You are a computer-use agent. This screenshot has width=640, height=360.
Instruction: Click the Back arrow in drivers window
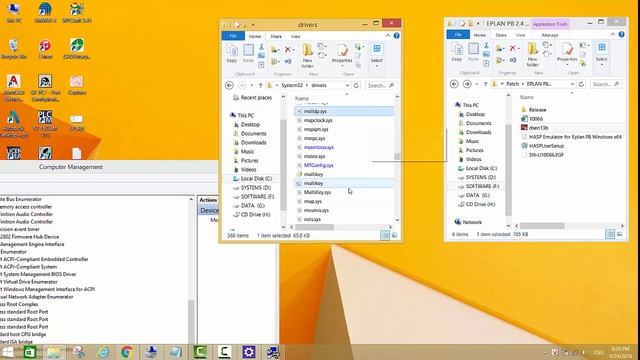point(229,85)
